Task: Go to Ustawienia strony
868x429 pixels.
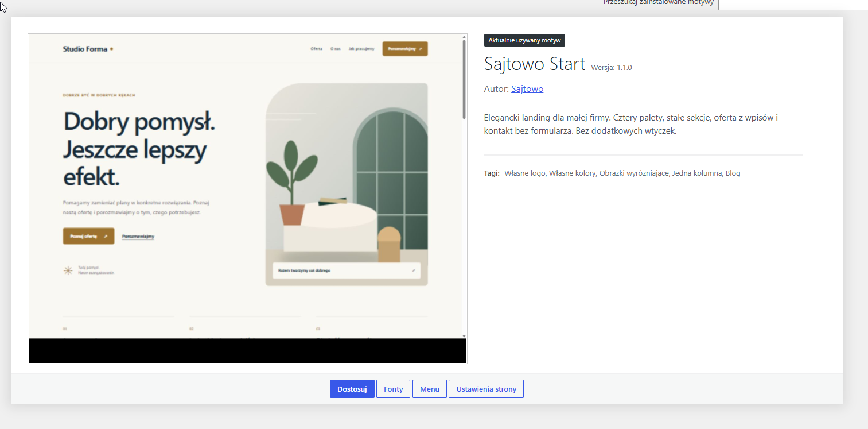Action: point(486,389)
